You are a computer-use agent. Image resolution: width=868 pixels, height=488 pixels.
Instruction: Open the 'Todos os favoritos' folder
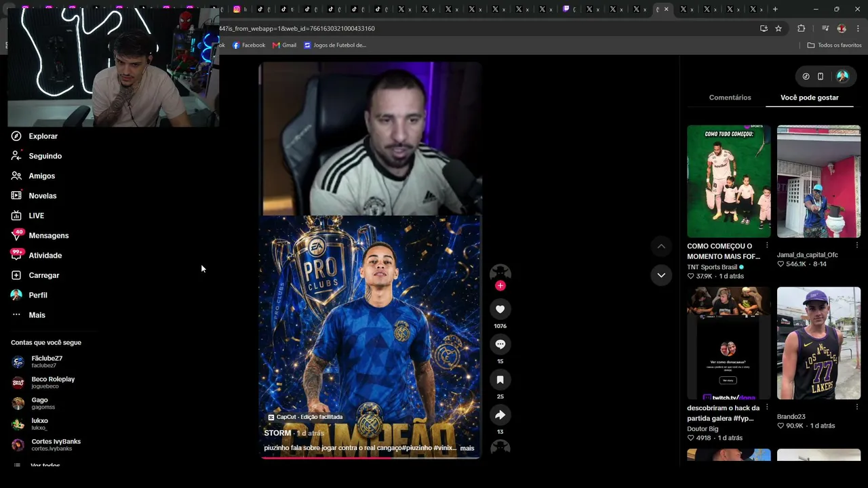coord(834,45)
